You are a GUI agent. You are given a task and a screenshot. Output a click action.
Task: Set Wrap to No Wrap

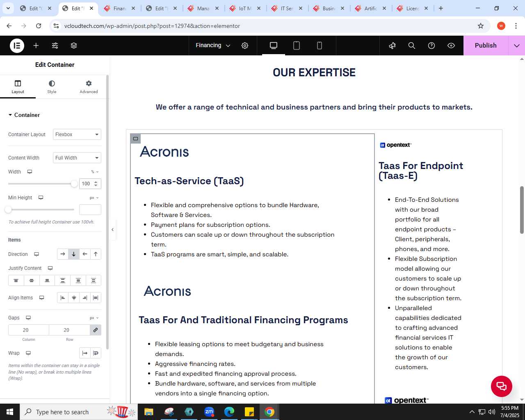click(x=84, y=353)
